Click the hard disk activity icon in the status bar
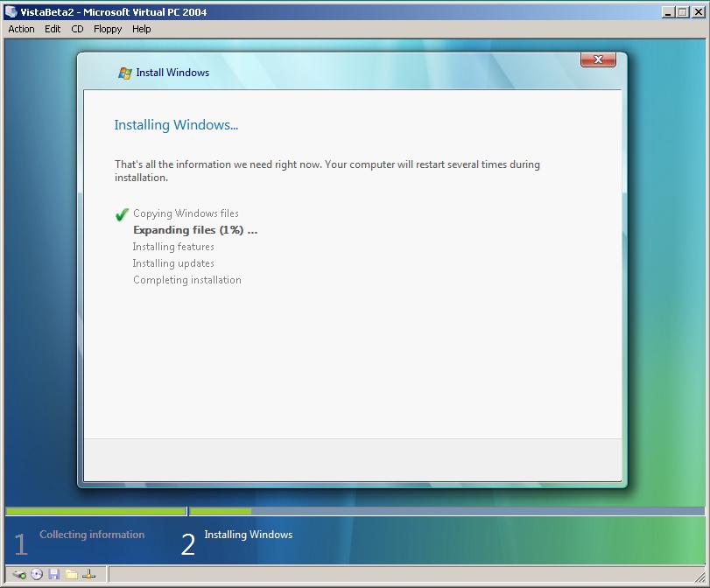 [x=18, y=574]
